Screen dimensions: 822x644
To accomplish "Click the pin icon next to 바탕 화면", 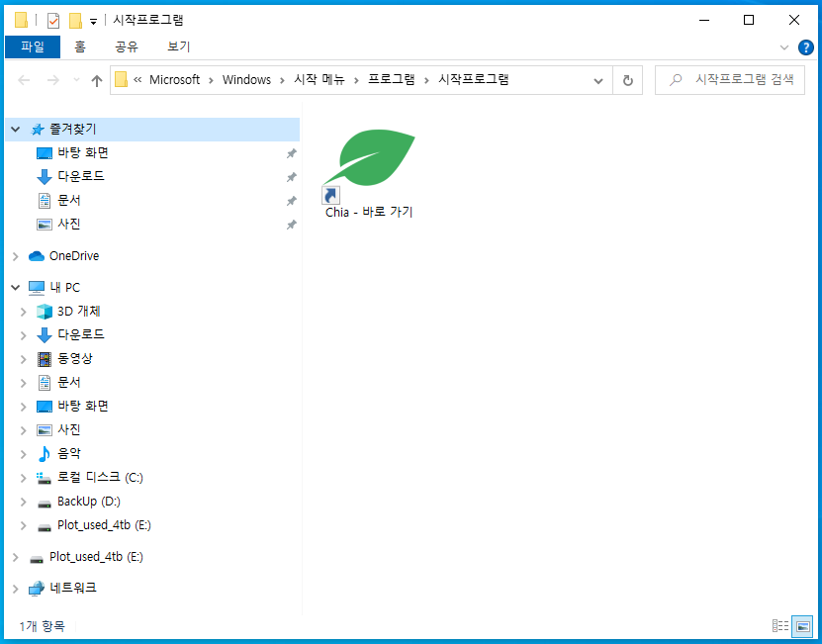I will [x=291, y=153].
